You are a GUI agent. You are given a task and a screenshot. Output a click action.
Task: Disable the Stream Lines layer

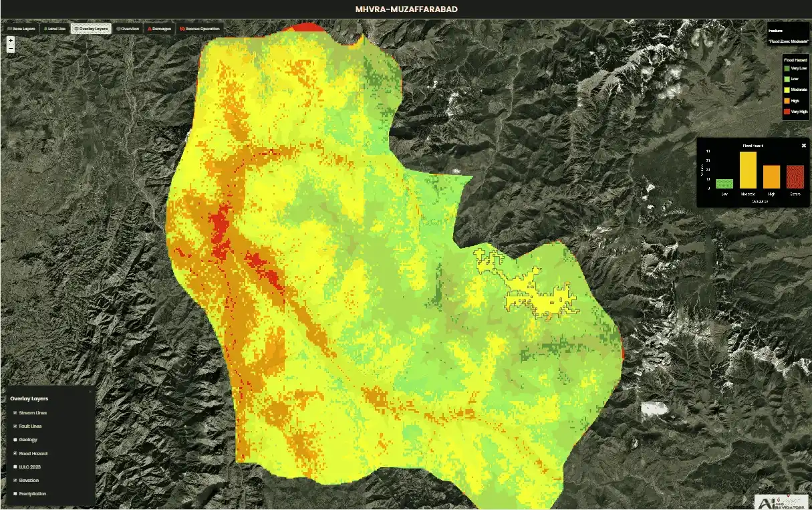coord(15,413)
